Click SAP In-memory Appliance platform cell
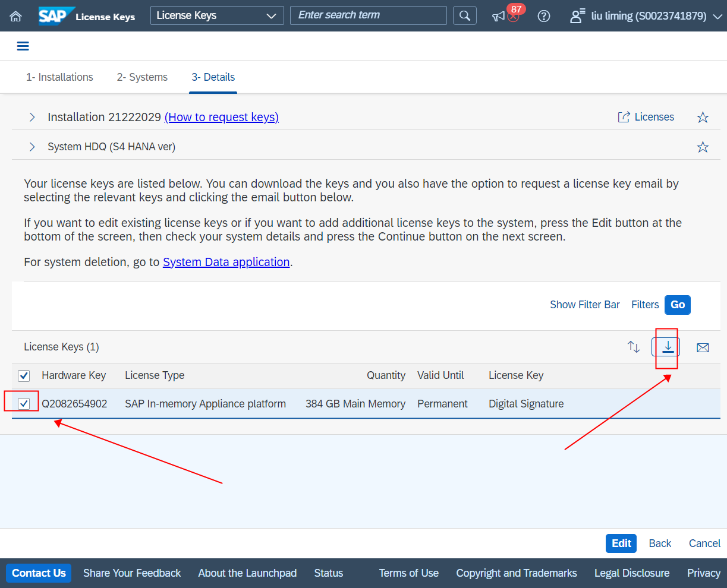727x588 pixels. [205, 404]
